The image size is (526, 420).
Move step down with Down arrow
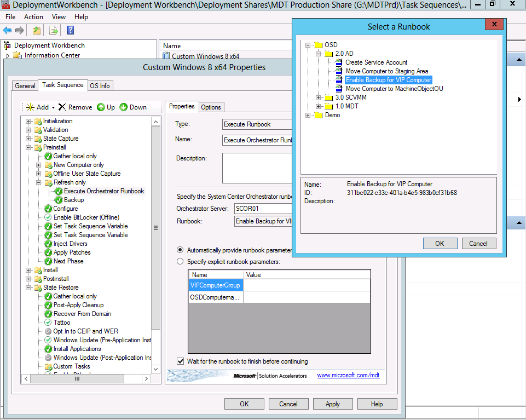(x=124, y=107)
